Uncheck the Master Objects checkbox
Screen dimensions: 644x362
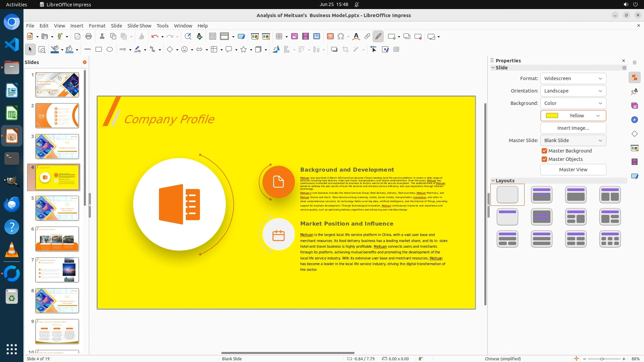coord(544,159)
